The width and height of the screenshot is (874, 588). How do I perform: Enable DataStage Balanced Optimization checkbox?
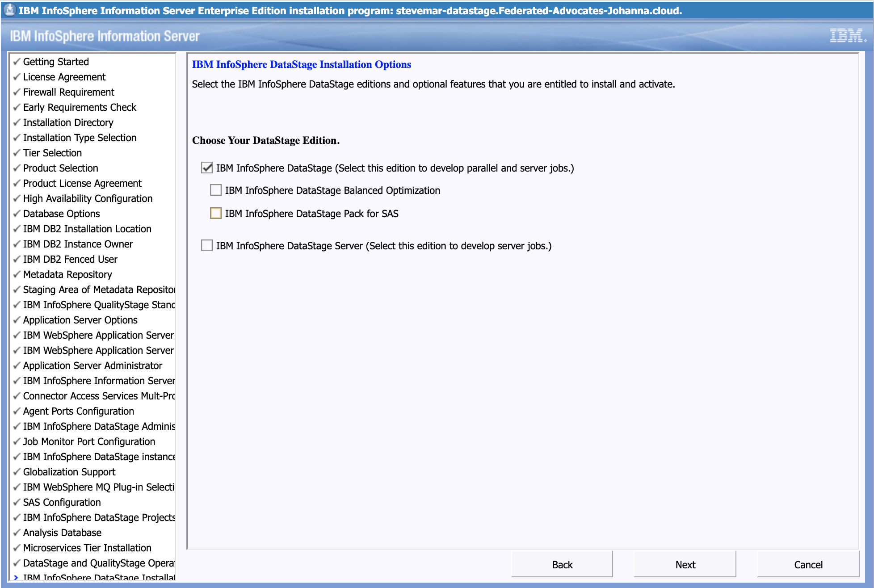(x=216, y=190)
